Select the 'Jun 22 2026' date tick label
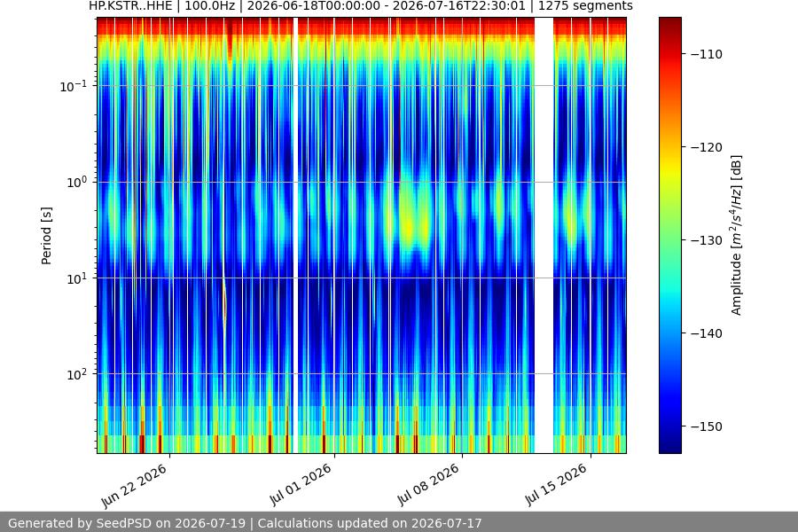The image size is (798, 532). (135, 486)
